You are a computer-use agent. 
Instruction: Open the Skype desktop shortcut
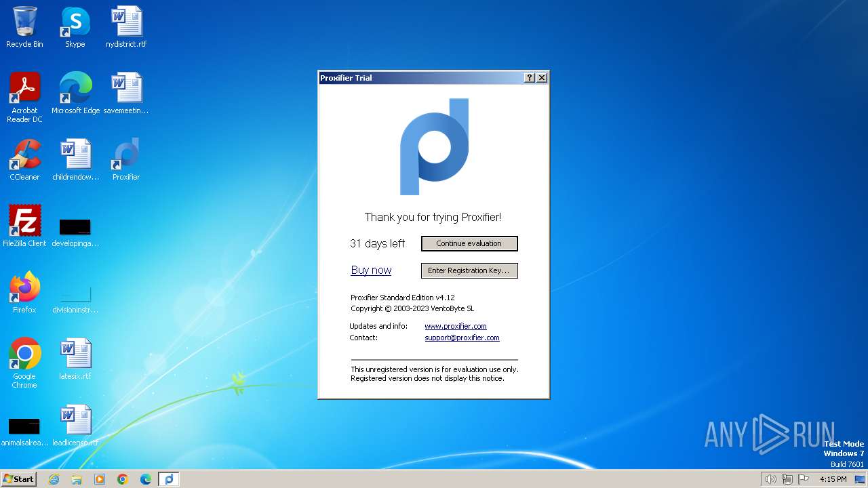[75, 28]
